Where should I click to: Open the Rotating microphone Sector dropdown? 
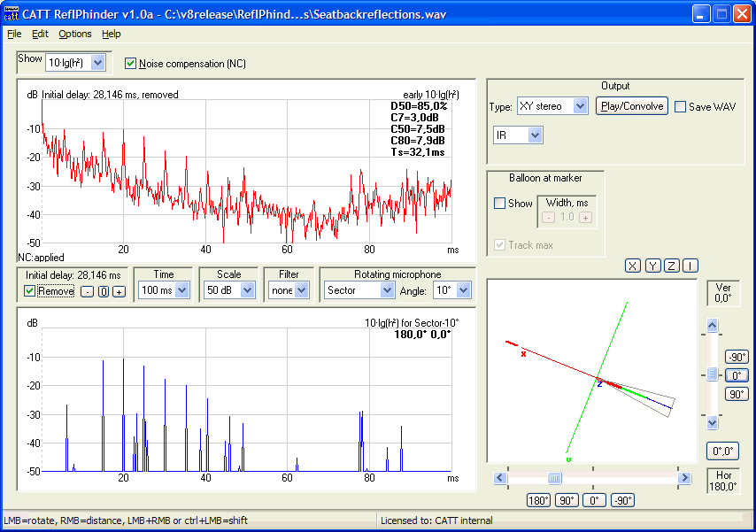point(387,290)
